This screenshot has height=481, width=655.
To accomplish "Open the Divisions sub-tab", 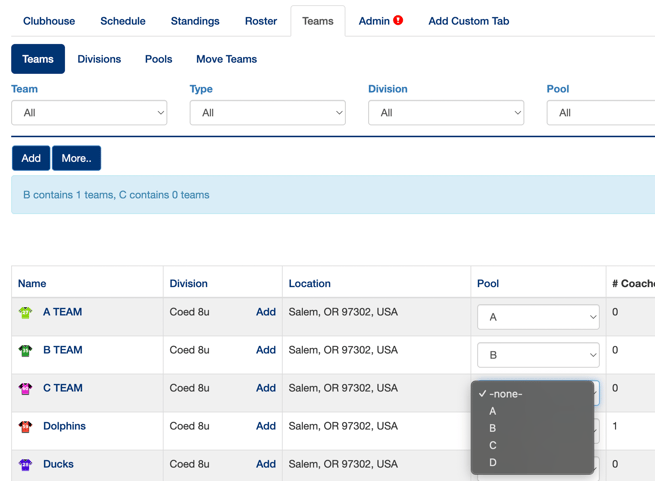I will (x=99, y=59).
